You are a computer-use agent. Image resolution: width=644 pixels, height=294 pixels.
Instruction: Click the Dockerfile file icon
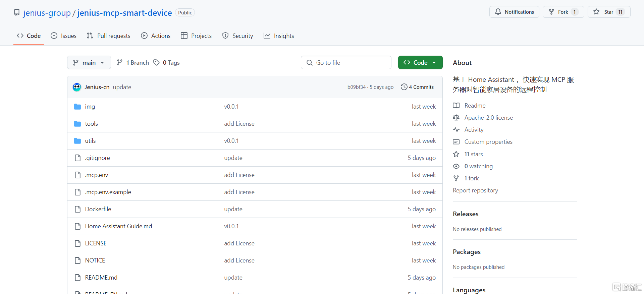[78, 209]
